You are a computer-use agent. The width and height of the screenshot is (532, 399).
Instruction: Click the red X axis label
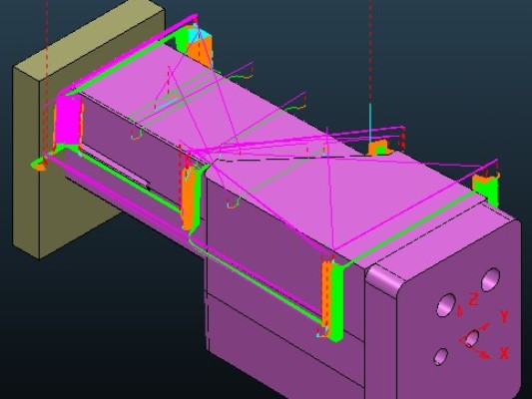[504, 353]
